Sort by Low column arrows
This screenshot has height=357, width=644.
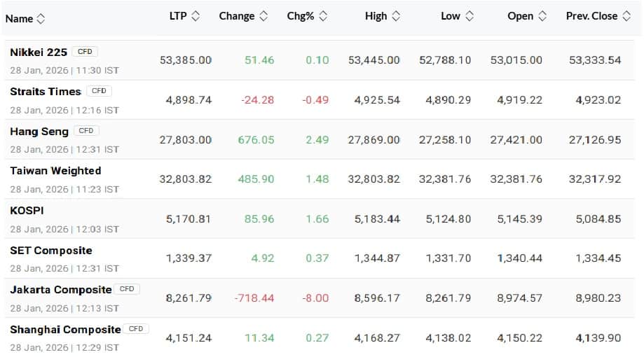tap(470, 16)
